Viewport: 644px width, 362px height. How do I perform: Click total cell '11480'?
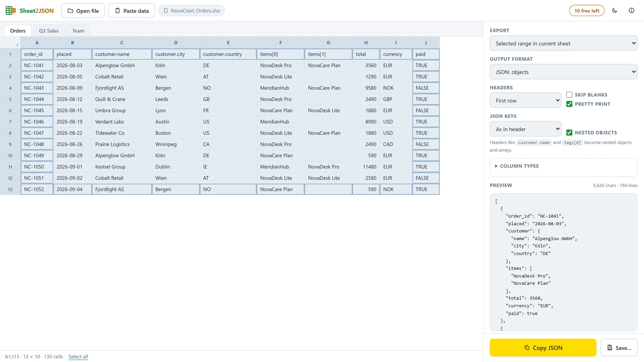pos(366,167)
